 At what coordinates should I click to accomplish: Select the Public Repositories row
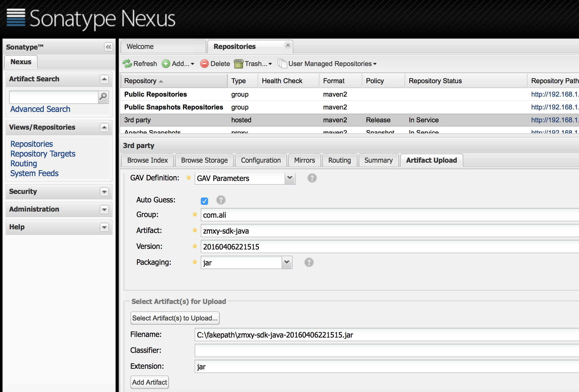349,94
